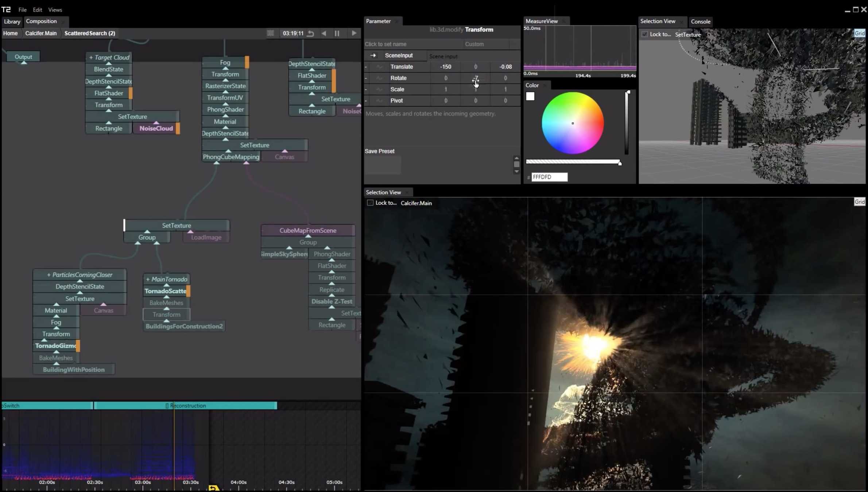Screen dimensions: 868x492
Task: Click the animation curve icon beside Translate
Action: (x=380, y=67)
